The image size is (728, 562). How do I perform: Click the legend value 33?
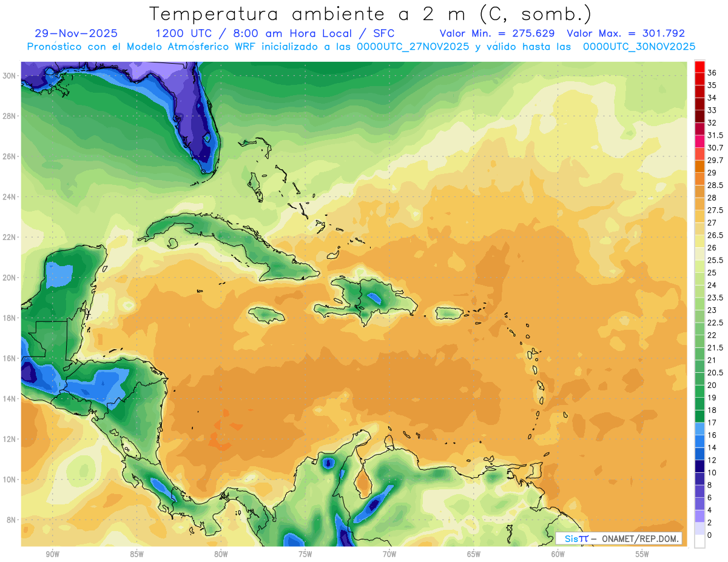(712, 110)
